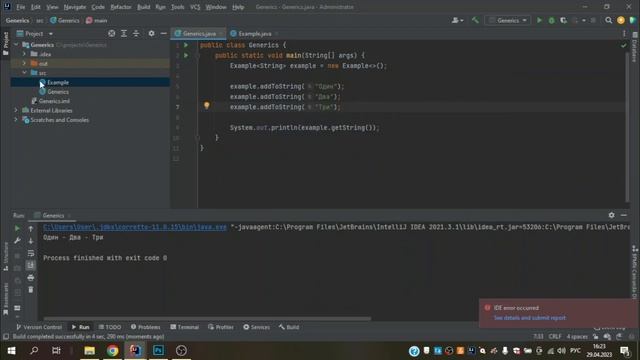Toggle scroll to end in console
640x360 pixels.
[31, 265]
